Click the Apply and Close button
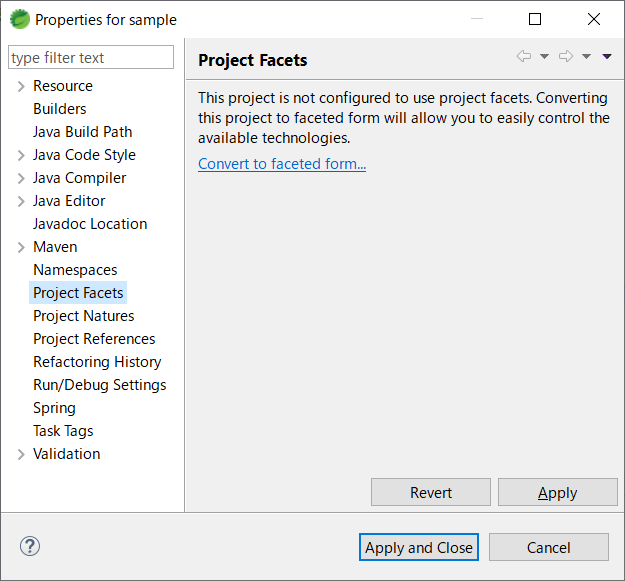The image size is (625, 581). tap(419, 548)
